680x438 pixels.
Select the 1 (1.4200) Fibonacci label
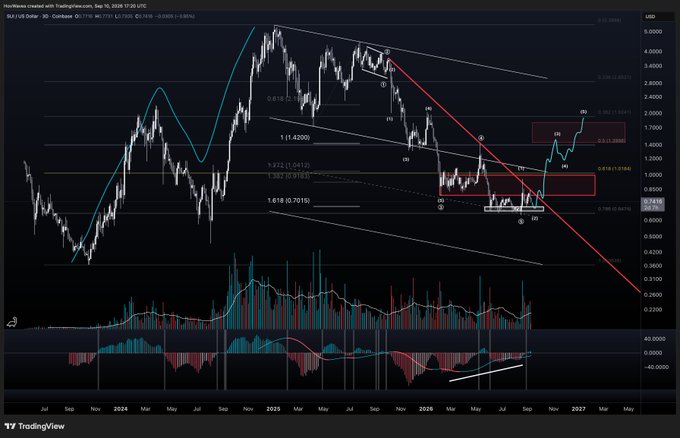[295, 137]
